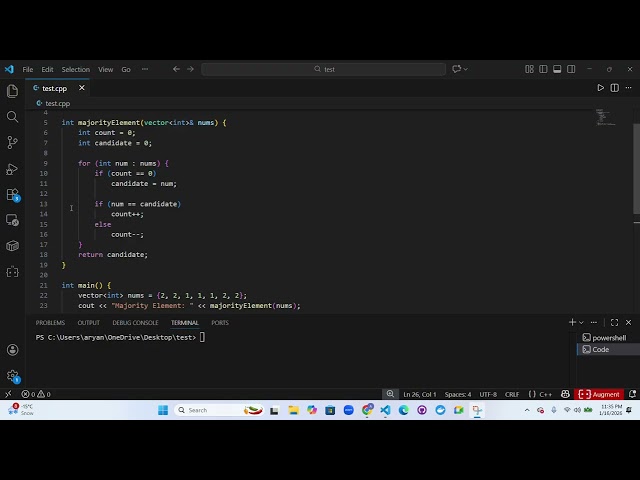Viewport: 640px width, 480px height.
Task: Select the powershell terminal instance
Action: point(609,338)
